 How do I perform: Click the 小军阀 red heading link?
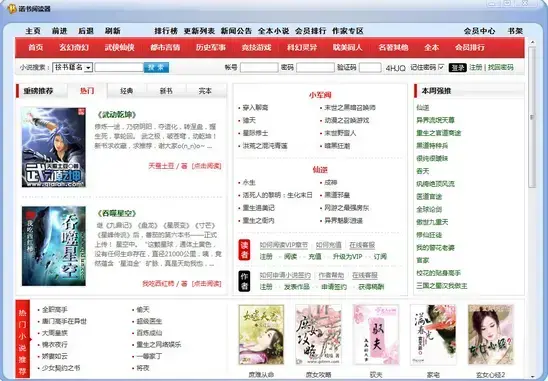(x=320, y=95)
